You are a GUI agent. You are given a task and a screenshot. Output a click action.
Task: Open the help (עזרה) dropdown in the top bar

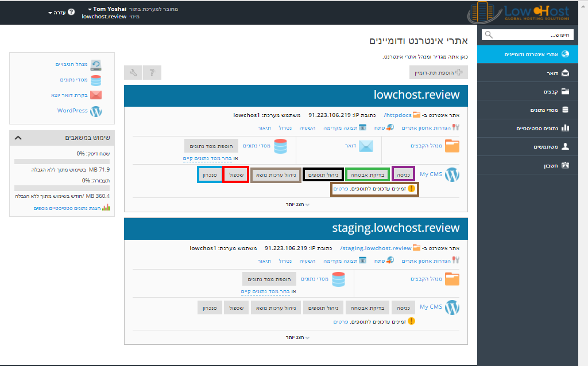[x=61, y=12]
